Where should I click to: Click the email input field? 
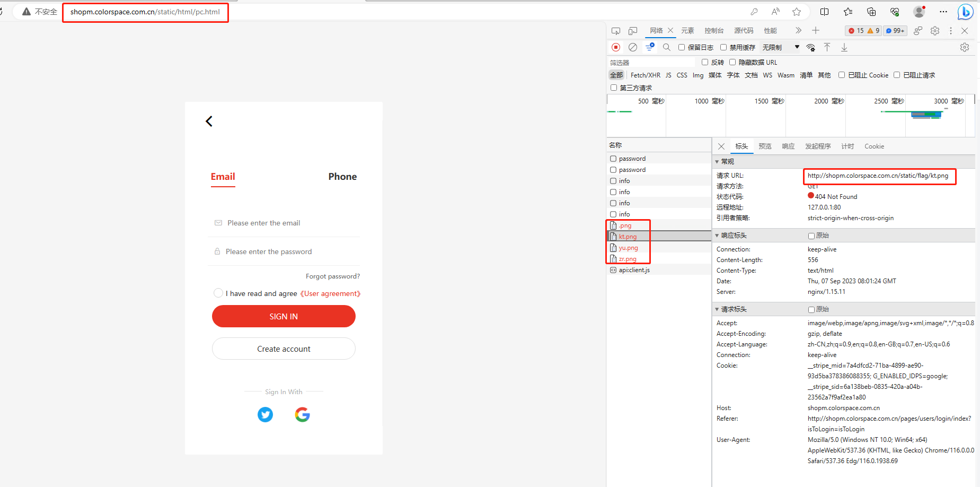click(x=284, y=223)
